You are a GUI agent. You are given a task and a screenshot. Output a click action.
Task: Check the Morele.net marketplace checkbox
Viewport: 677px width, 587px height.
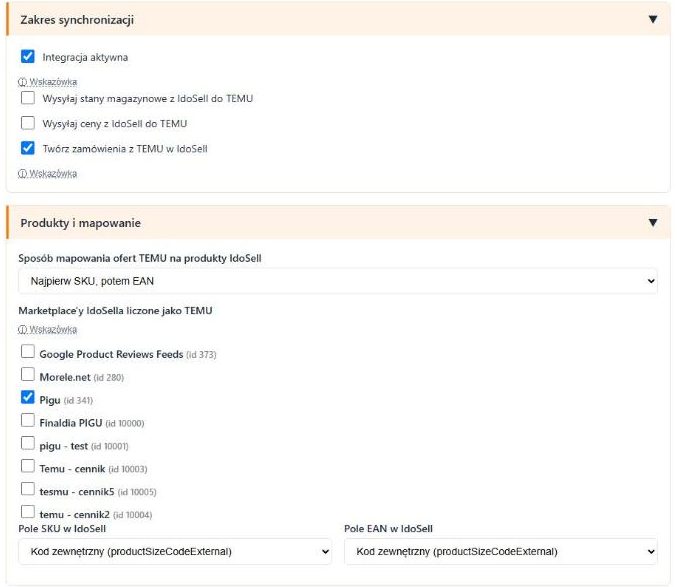28,374
